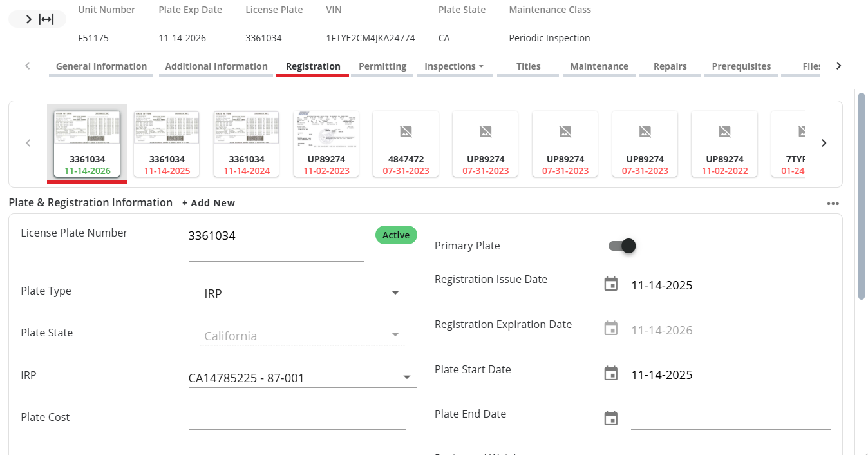The width and height of the screenshot is (868, 455).
Task: Switch to the Titles tab
Action: tap(527, 66)
